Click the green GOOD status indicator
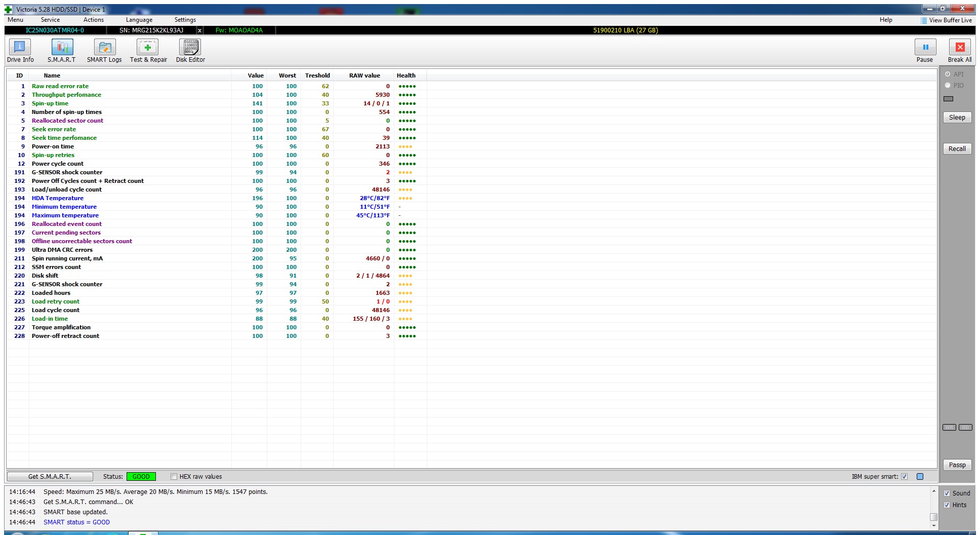 tap(141, 476)
